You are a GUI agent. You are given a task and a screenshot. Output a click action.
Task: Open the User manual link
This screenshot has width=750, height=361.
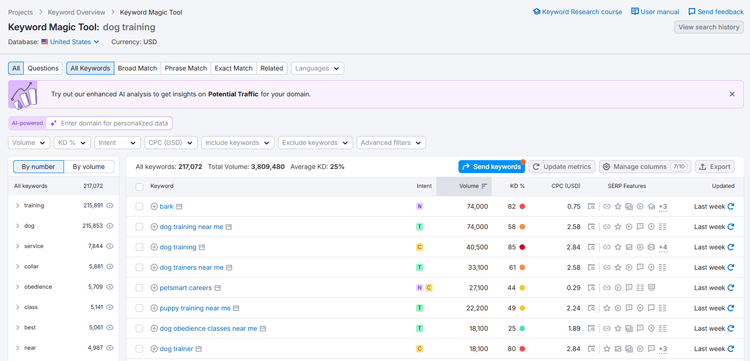[x=655, y=12]
